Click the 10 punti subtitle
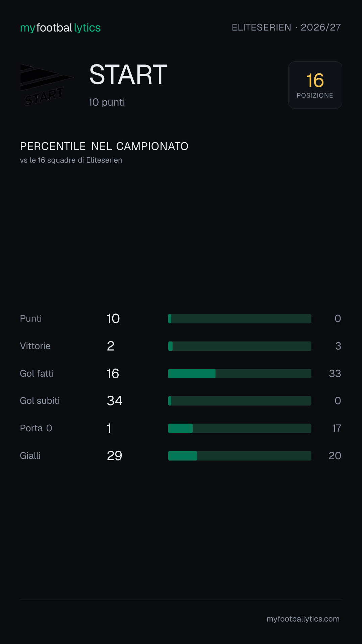 107,102
